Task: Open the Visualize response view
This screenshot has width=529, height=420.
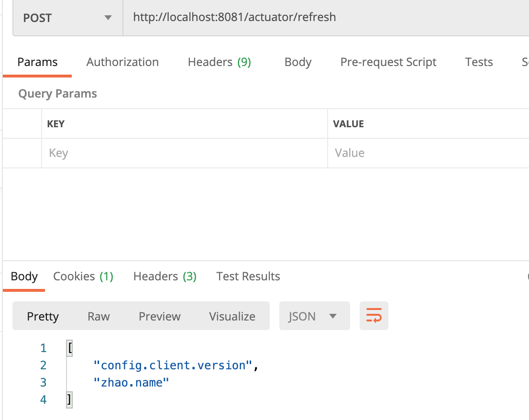Action: coord(232,316)
